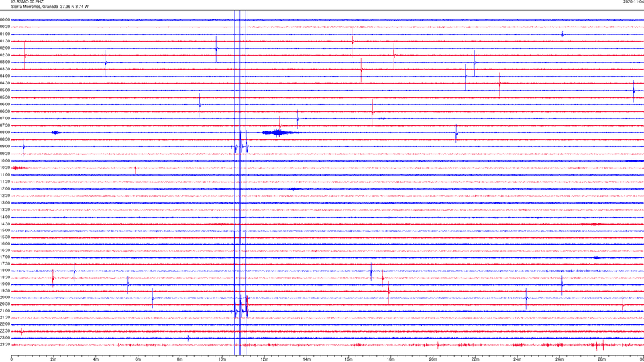Image resolution: width=644 pixels, height=362 pixels.
Task: Select the 05:30 trace time label
Action: tap(5, 97)
